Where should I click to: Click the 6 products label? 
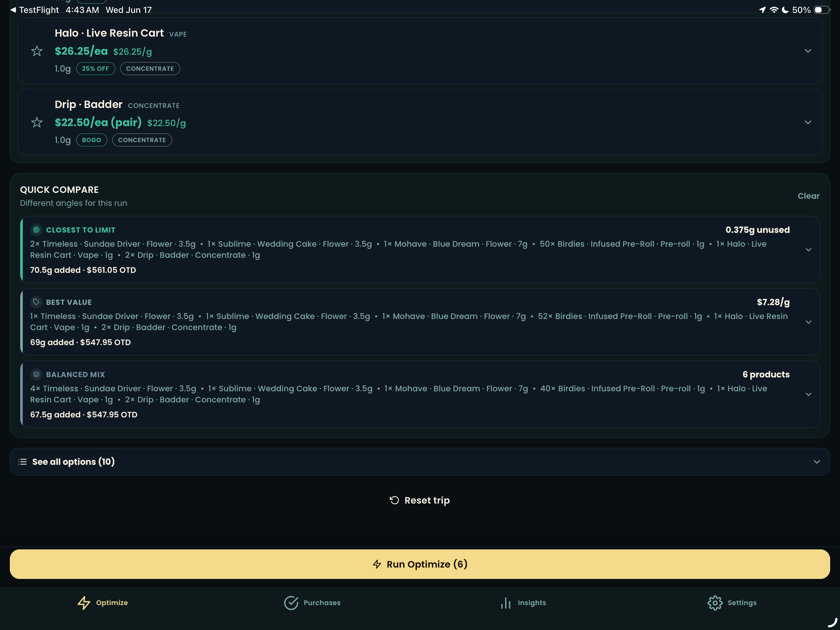[766, 374]
